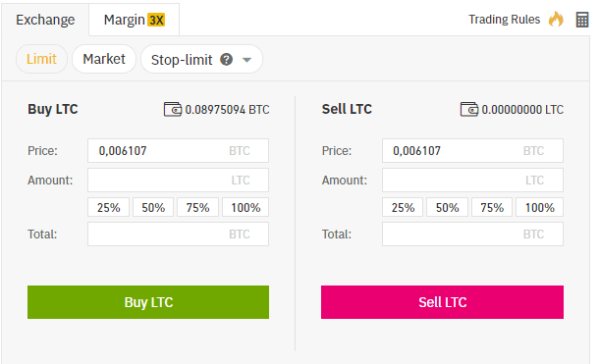Viewport: 599px width, 364px height.
Task: Focus the sell Price BTC field
Action: (472, 151)
